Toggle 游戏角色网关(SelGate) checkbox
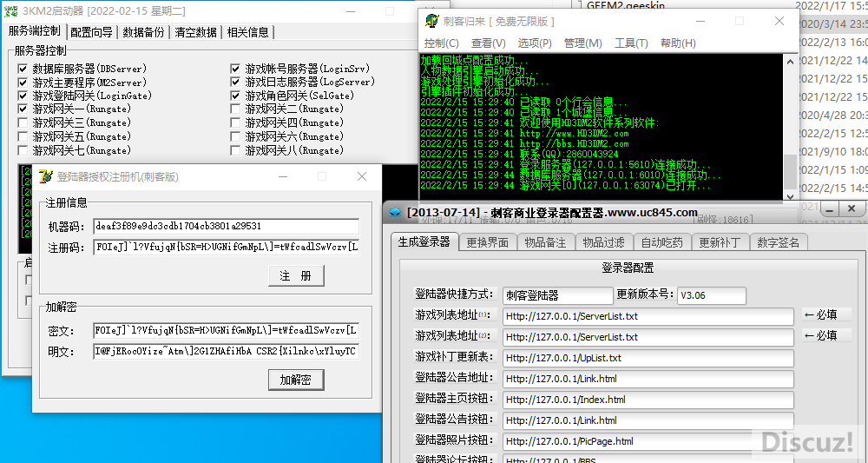Viewport: 868px width, 463px height. point(235,96)
